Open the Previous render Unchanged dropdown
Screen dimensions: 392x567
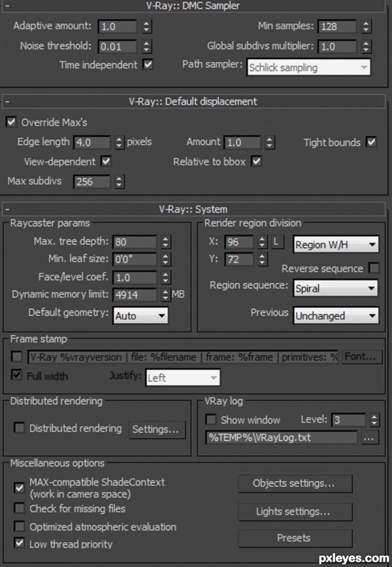(336, 316)
